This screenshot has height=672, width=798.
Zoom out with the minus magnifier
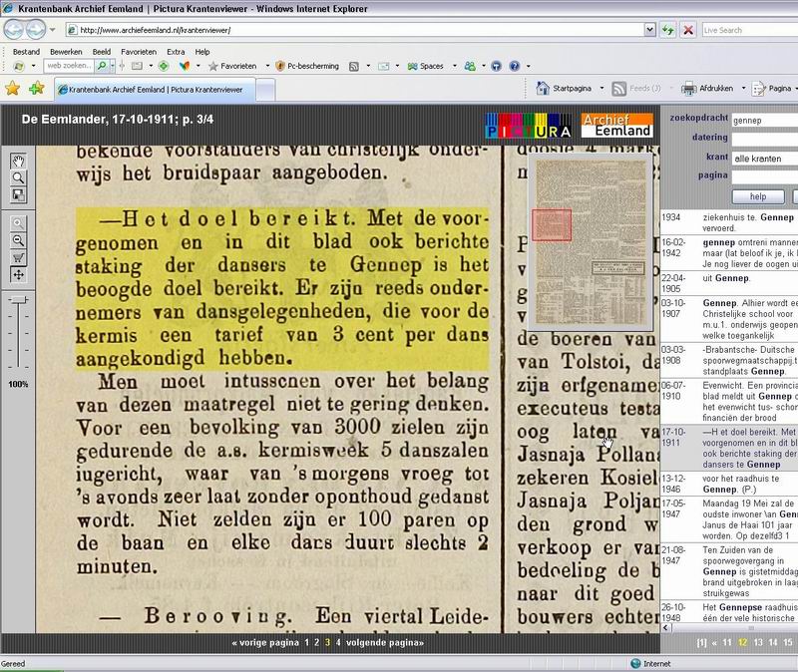(x=18, y=240)
